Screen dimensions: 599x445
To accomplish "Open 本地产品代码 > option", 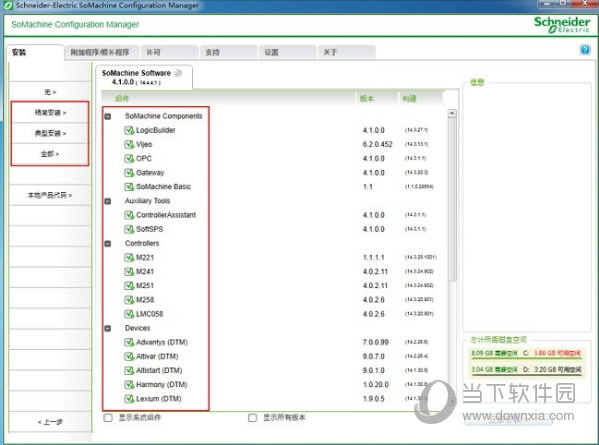I will point(50,195).
